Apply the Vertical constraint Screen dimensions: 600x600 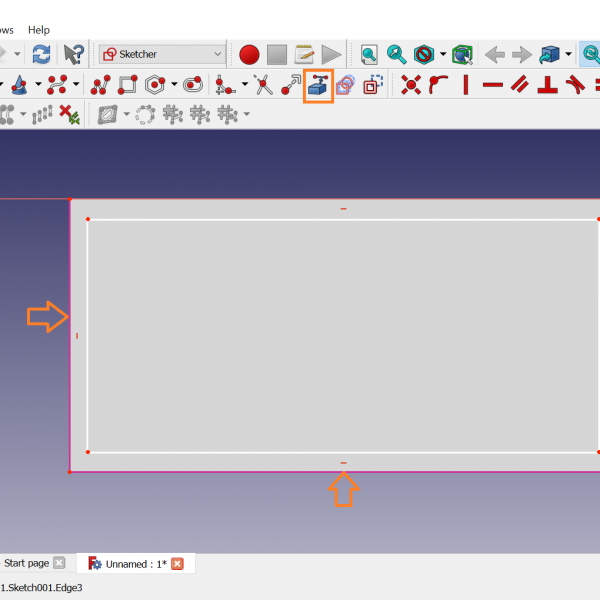(x=465, y=86)
